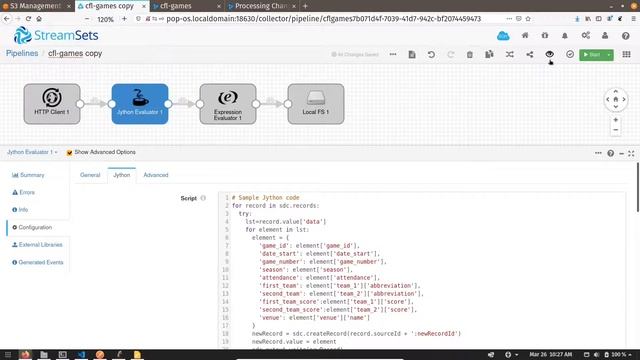The height and width of the screenshot is (360, 640).
Task: Zoom out the pipeline canvas
Action: (616, 130)
